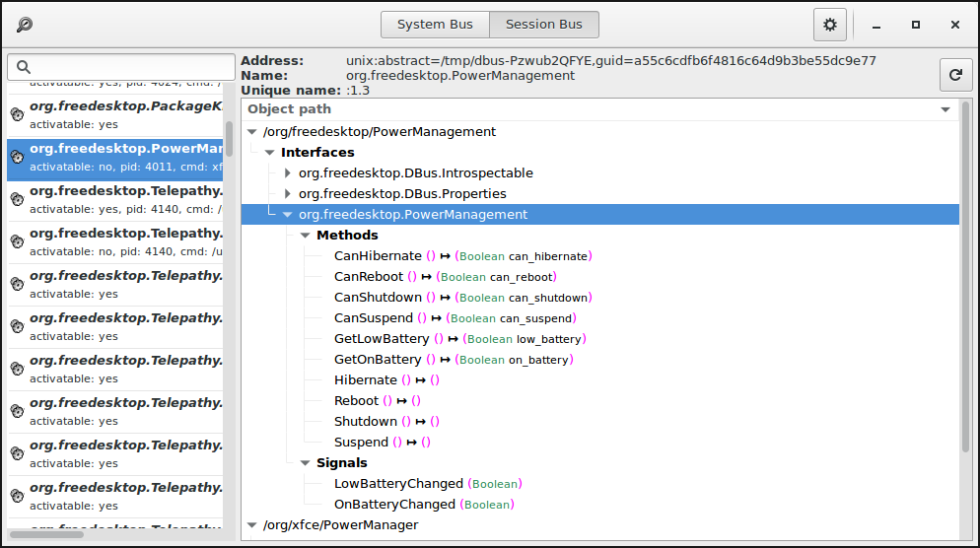Select the CanHibernate method

click(x=378, y=256)
